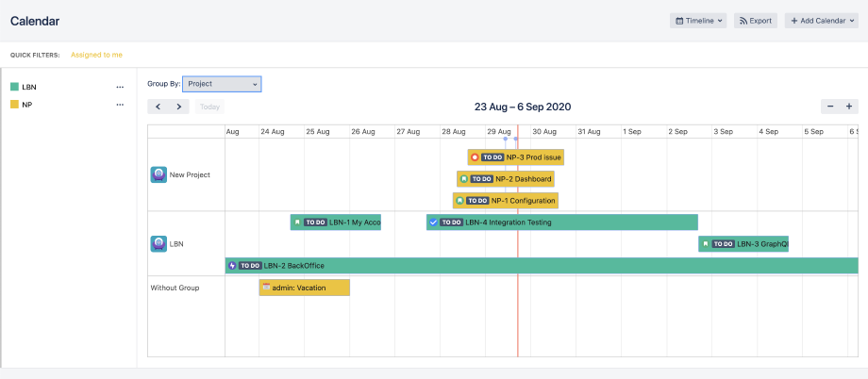Toggle the LBN calendar green color box

14,87
